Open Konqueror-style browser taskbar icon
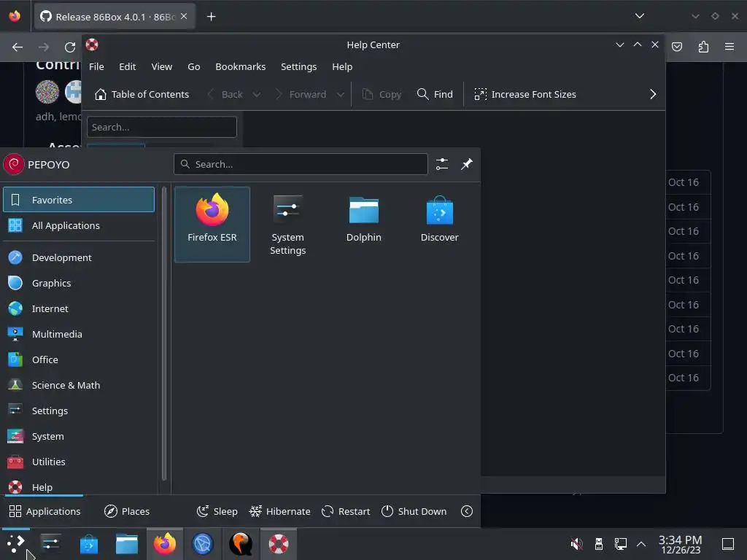 click(x=203, y=544)
